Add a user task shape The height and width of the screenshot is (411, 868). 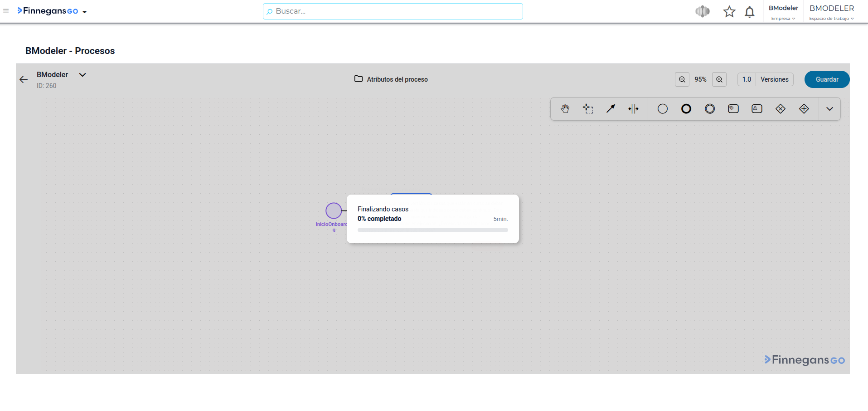757,109
